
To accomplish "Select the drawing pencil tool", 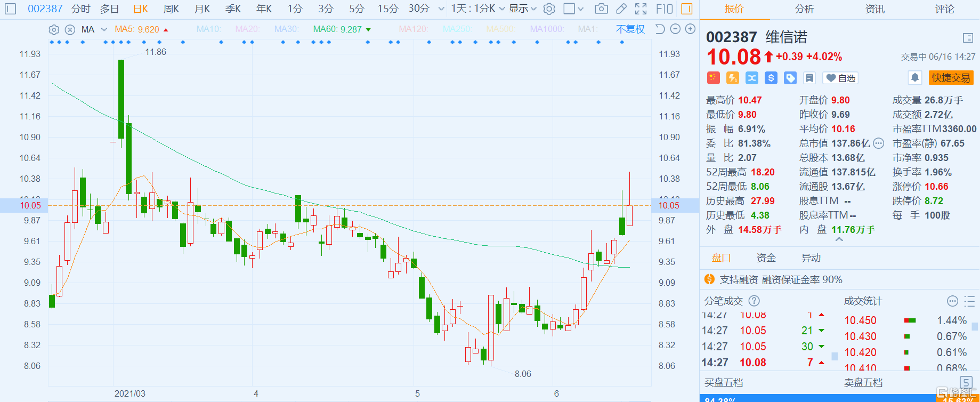I will (621, 9).
